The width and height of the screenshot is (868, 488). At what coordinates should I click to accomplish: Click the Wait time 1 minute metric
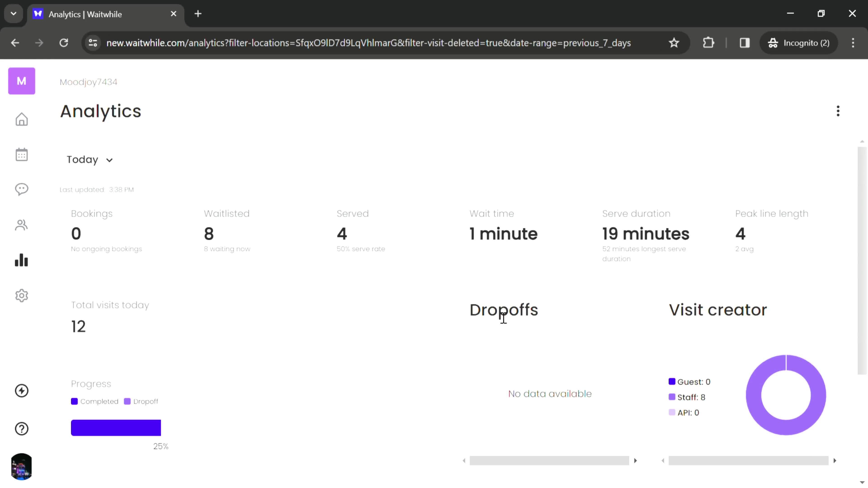503,226
